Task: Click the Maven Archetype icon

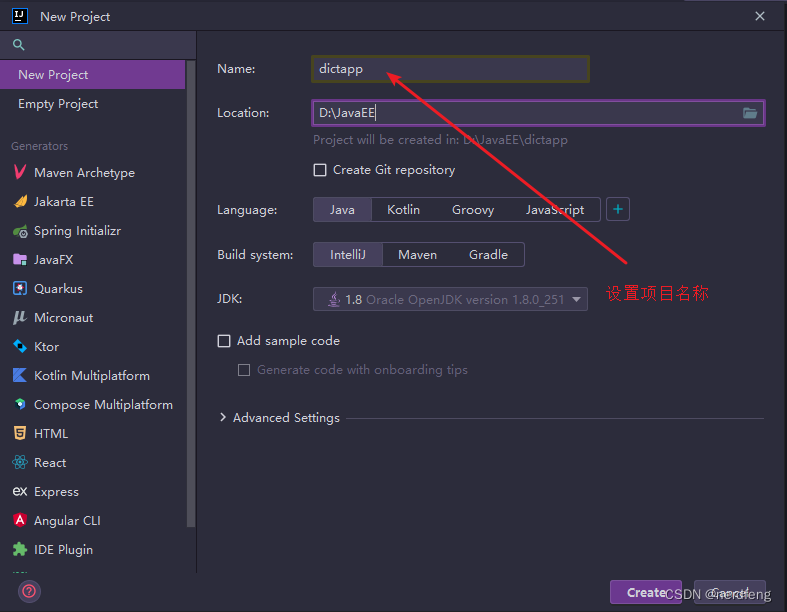Action: click(x=20, y=172)
